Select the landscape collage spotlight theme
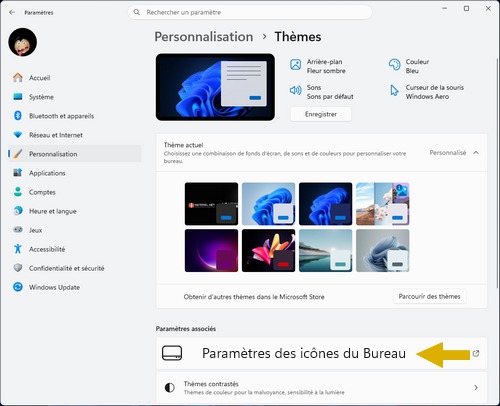The width and height of the screenshot is (500, 406). 382,204
